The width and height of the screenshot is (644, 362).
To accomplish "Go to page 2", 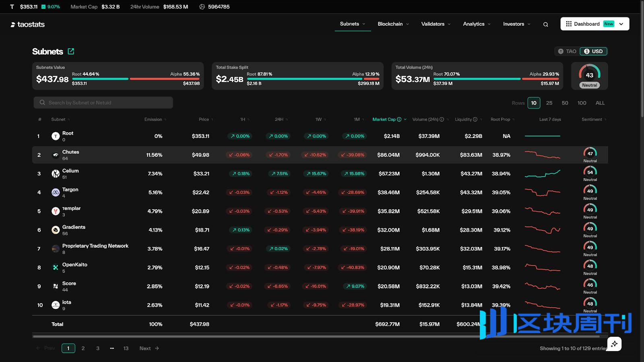I will point(83,348).
